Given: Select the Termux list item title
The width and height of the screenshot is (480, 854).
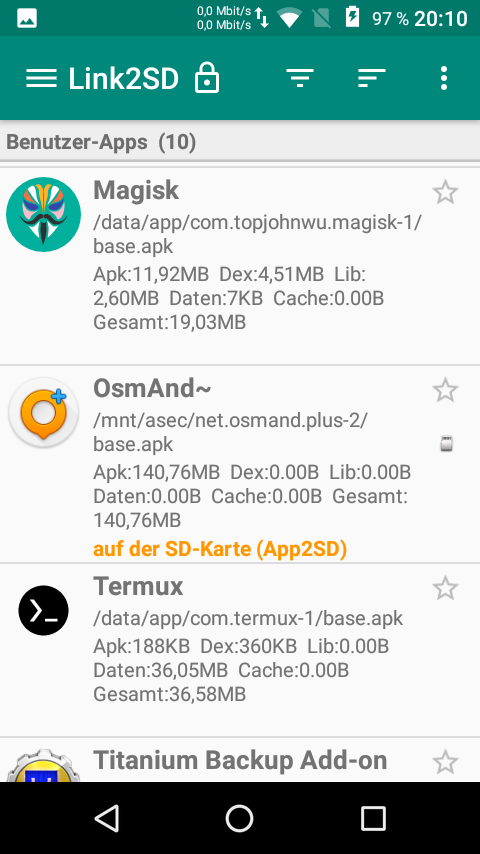Looking at the screenshot, I should [x=138, y=586].
